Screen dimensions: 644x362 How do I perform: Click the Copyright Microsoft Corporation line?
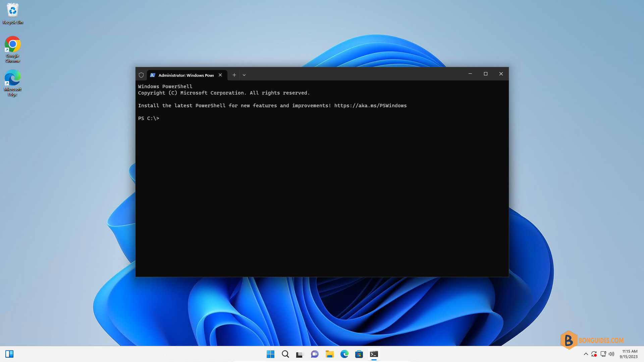click(224, 93)
